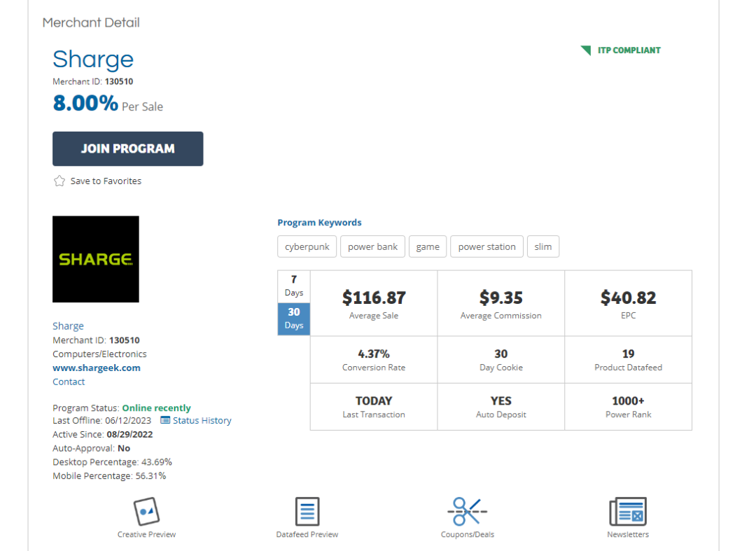Click the Save to Favorites text
This screenshot has width=756, height=551.
(x=106, y=181)
